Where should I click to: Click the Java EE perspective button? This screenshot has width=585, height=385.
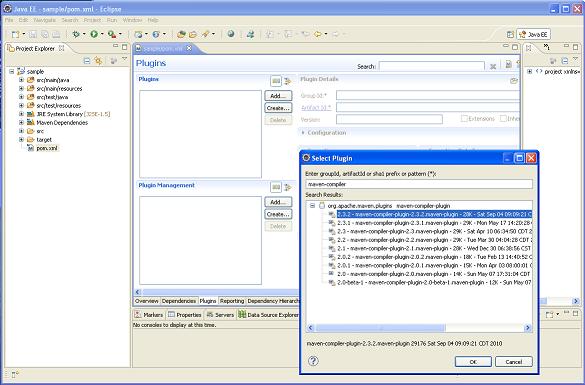pos(534,34)
